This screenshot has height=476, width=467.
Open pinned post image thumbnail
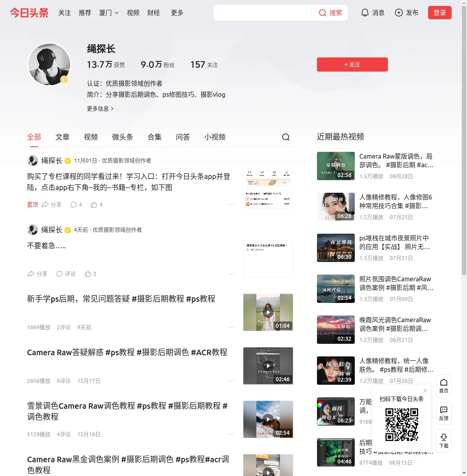(268, 190)
